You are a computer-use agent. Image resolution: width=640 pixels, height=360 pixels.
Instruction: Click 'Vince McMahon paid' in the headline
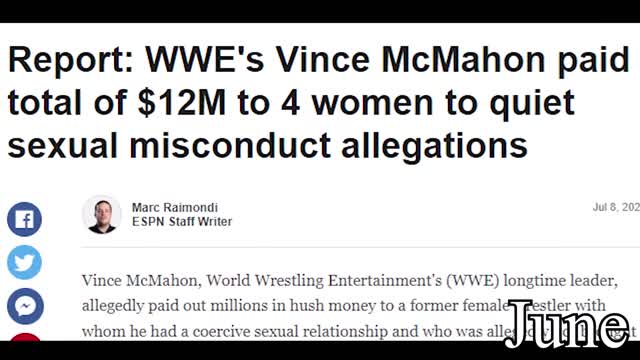pos(452,60)
